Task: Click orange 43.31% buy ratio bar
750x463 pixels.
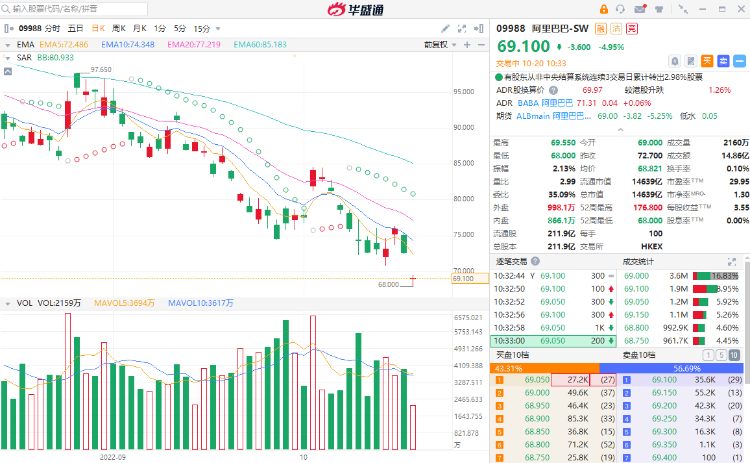Action: 544,368
